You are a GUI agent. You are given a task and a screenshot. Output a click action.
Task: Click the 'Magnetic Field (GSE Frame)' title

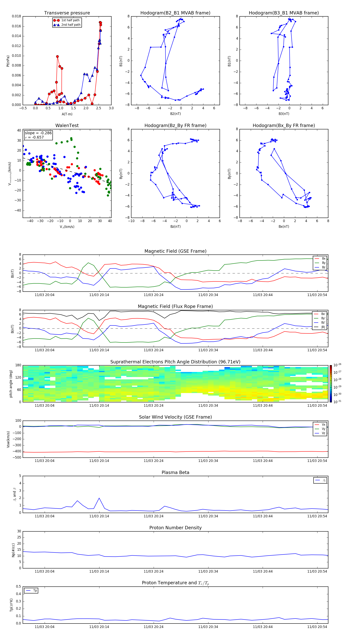175,251
